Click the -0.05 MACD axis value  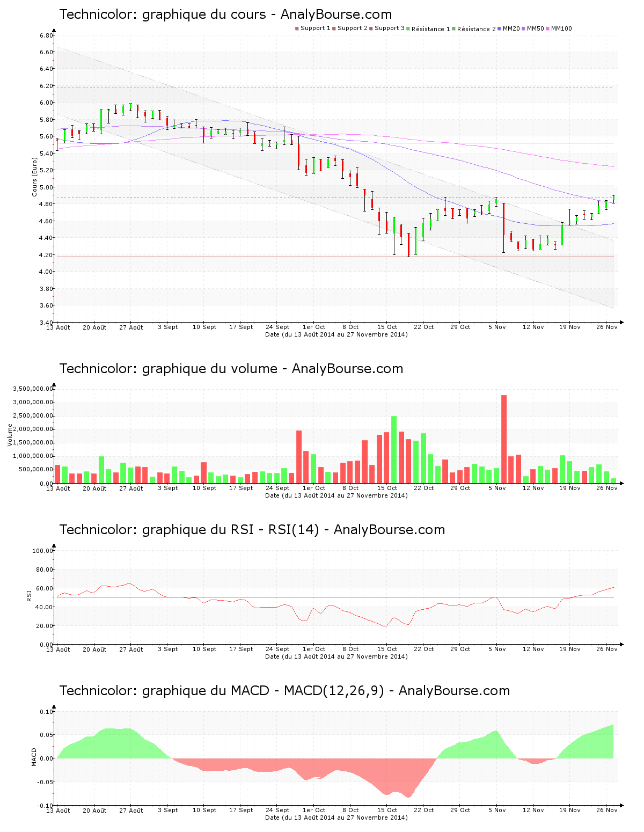click(x=45, y=782)
